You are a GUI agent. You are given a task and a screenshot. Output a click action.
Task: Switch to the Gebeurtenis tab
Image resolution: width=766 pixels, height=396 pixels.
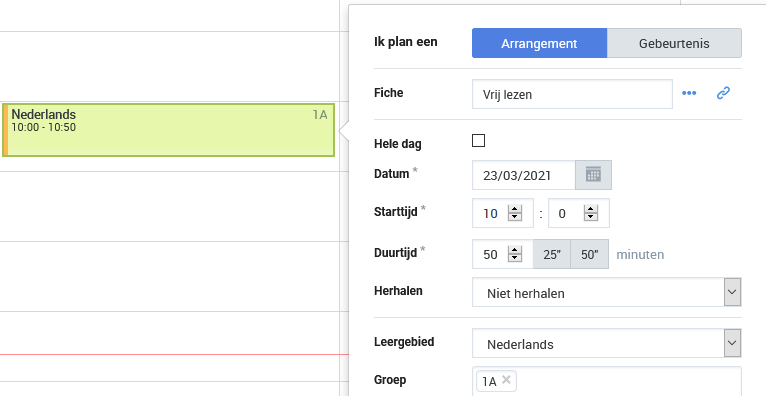pos(674,43)
